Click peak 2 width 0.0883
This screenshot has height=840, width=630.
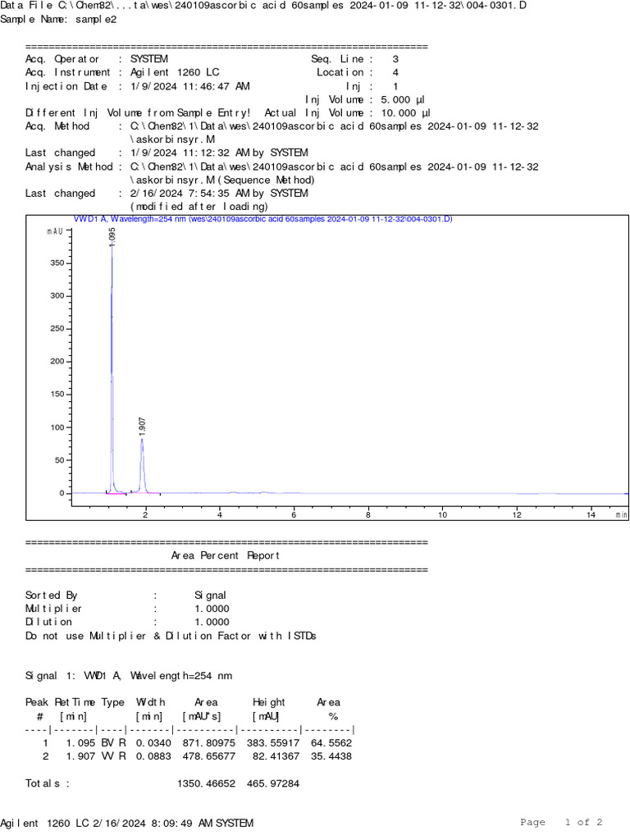point(153,756)
